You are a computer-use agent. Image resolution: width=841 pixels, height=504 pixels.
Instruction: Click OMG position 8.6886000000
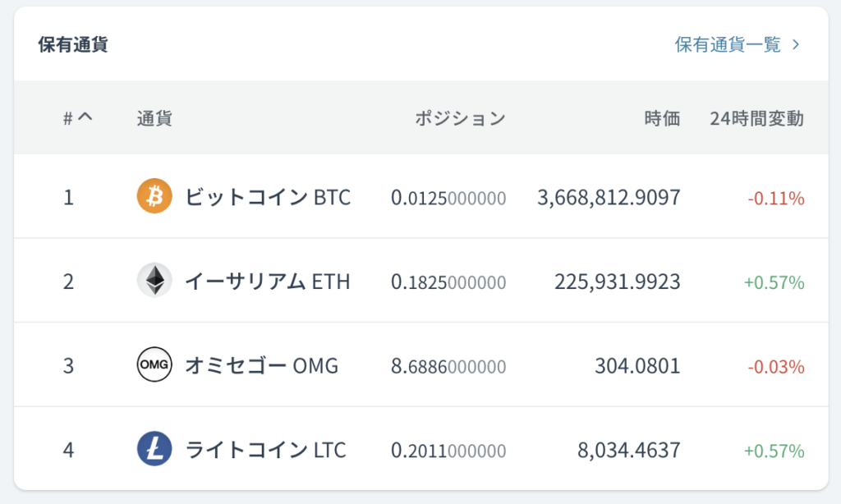(x=448, y=366)
